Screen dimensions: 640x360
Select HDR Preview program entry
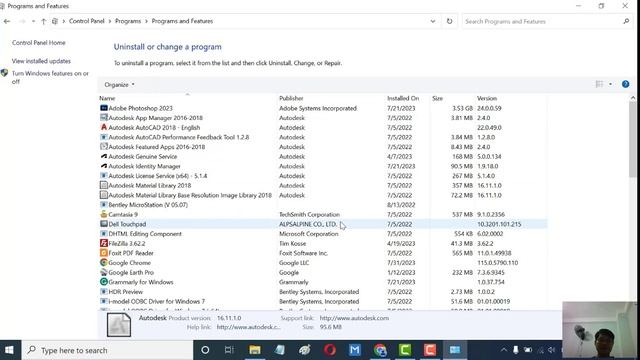(x=322, y=292)
